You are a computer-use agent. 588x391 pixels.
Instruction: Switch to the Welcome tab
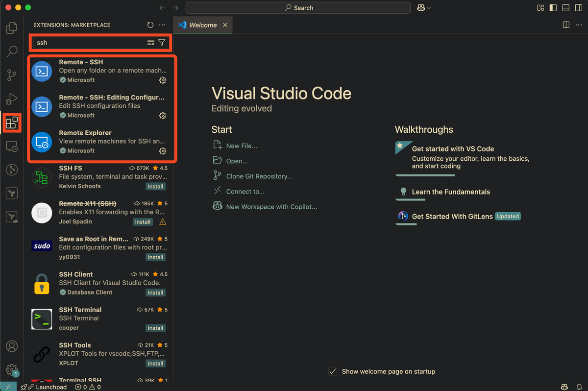click(203, 24)
